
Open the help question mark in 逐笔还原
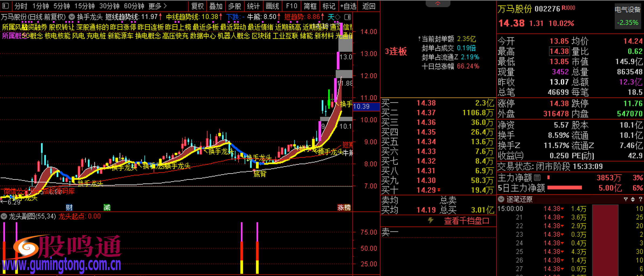tap(640, 199)
